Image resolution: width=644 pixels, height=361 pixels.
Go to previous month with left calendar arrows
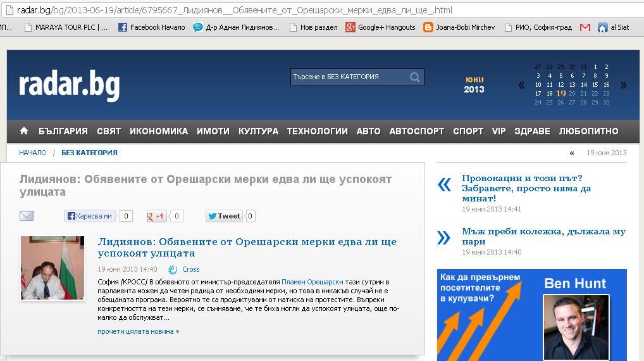[x=521, y=85]
